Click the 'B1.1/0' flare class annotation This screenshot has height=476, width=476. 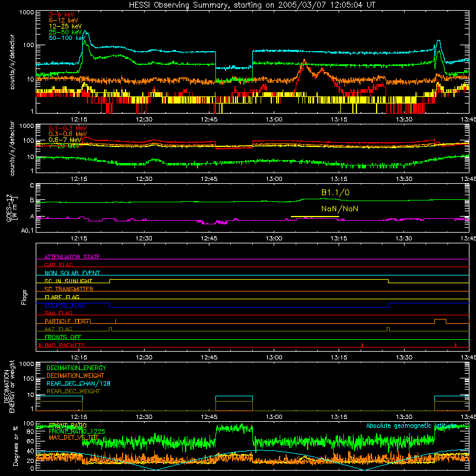tap(335, 192)
